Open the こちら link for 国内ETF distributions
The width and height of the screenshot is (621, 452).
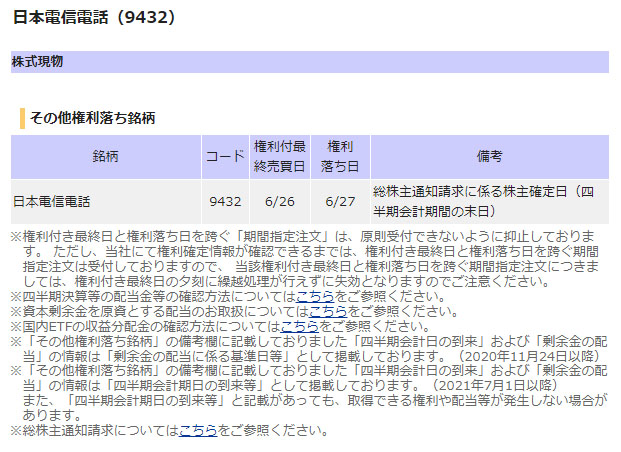pos(299,326)
